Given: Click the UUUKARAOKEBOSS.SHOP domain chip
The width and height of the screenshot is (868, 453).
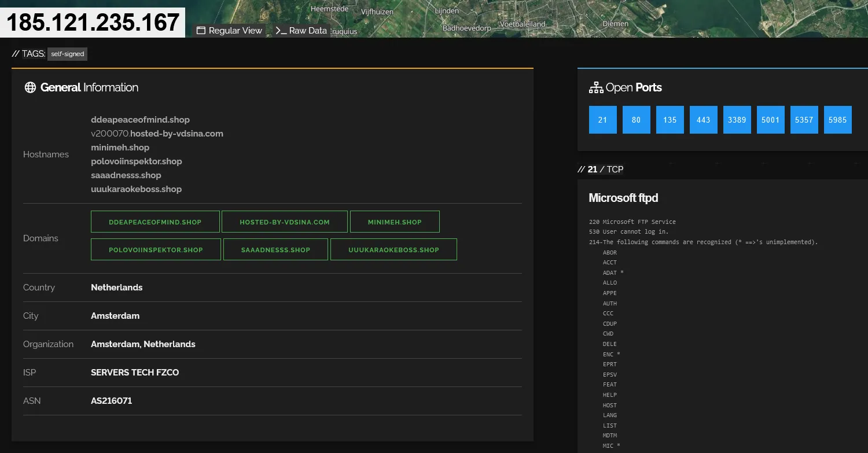Looking at the screenshot, I should click(x=393, y=249).
